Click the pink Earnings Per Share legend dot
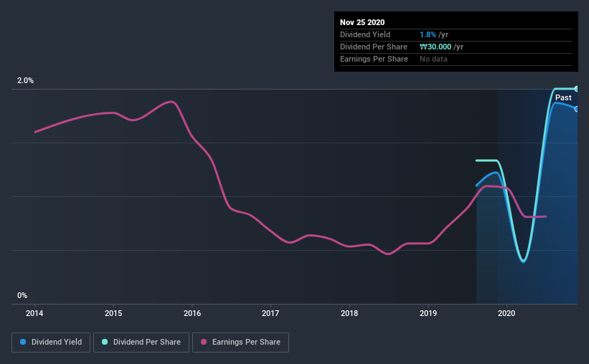The image size is (589, 364). [x=204, y=342]
